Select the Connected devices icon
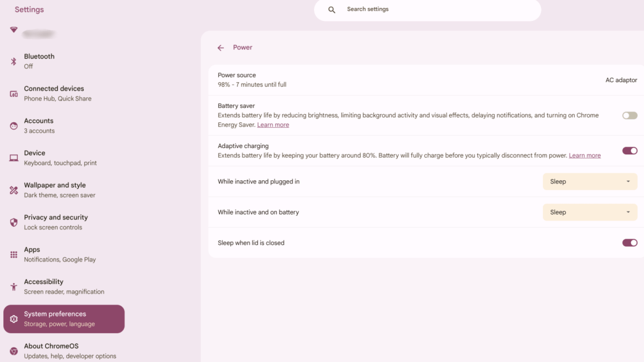Image resolution: width=644 pixels, height=362 pixels. click(13, 93)
